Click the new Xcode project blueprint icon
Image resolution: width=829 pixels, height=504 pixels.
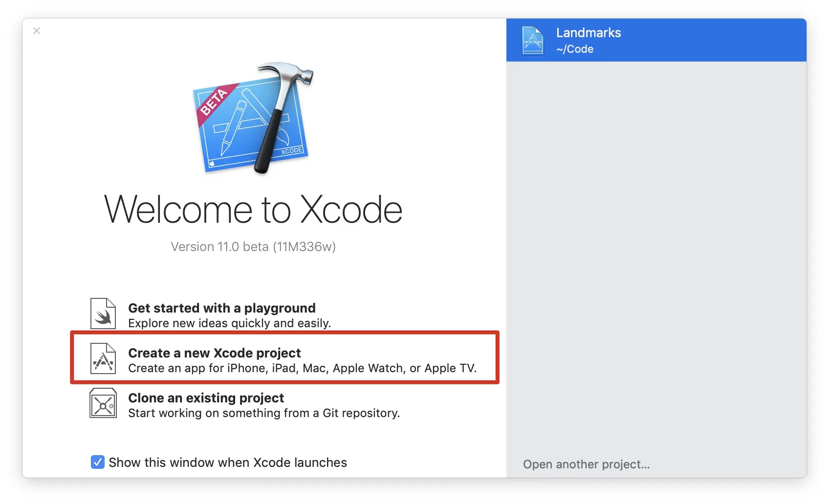click(x=103, y=358)
